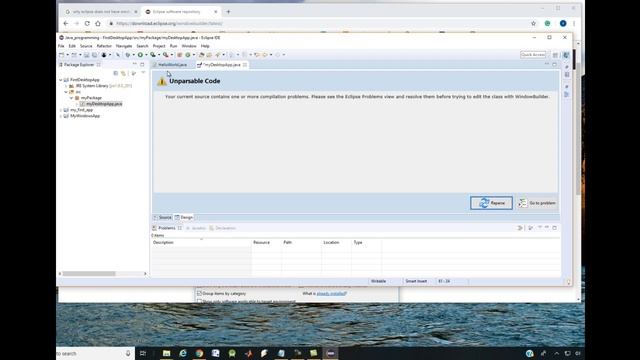Click the New Java Class green icon

click(x=188, y=55)
